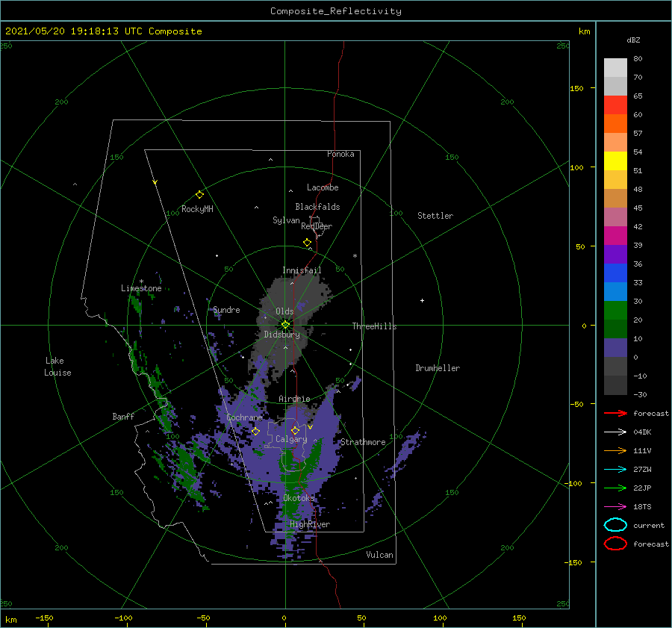The height and width of the screenshot is (628, 672).
Task: Click the Cochrane town label
Action: tap(244, 417)
